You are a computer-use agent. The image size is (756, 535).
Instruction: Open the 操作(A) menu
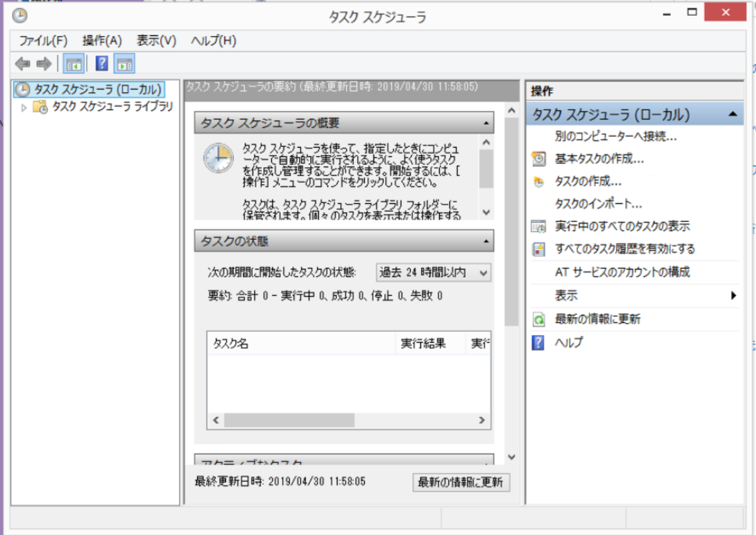click(102, 40)
